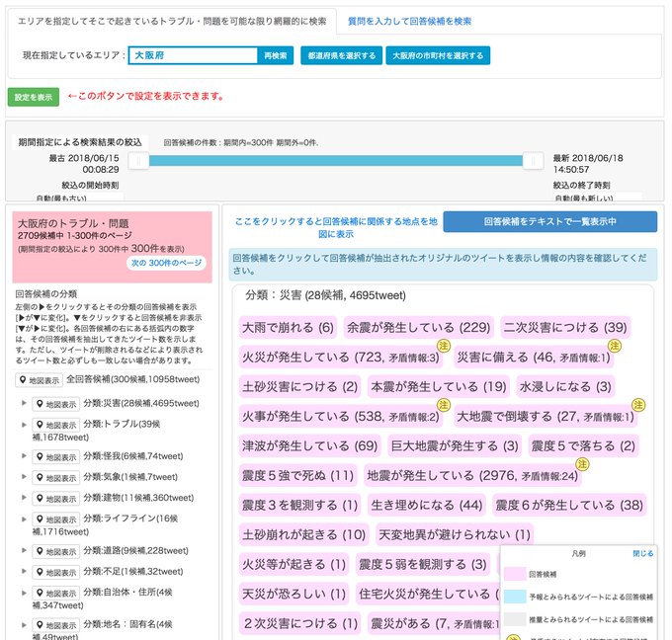Expand the 分類:気象 category triangle

click(24, 477)
